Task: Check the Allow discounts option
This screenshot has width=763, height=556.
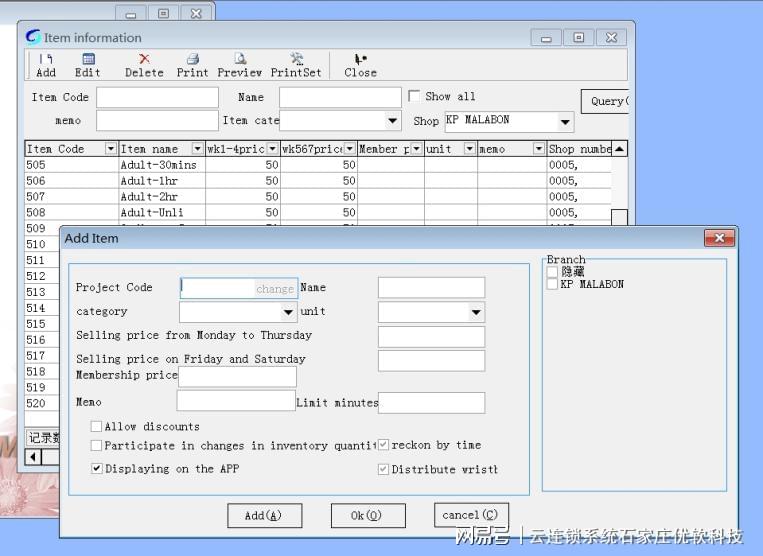Action: [97, 427]
